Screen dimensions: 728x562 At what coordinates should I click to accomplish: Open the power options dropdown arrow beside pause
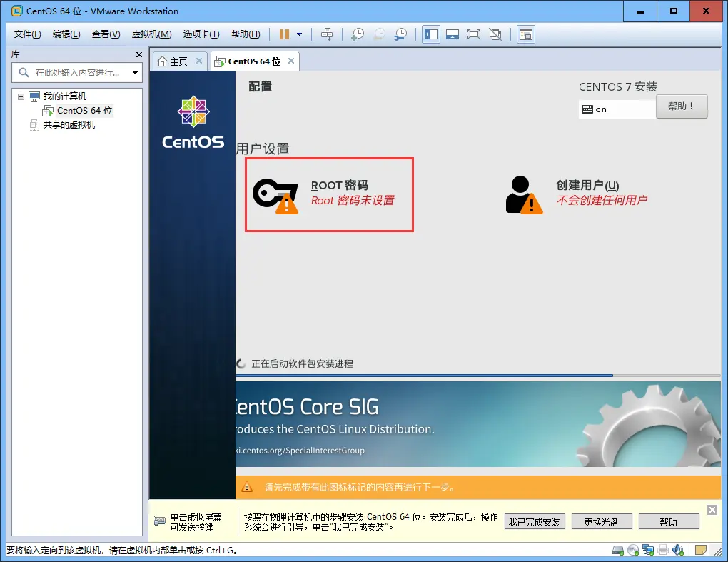(x=300, y=34)
